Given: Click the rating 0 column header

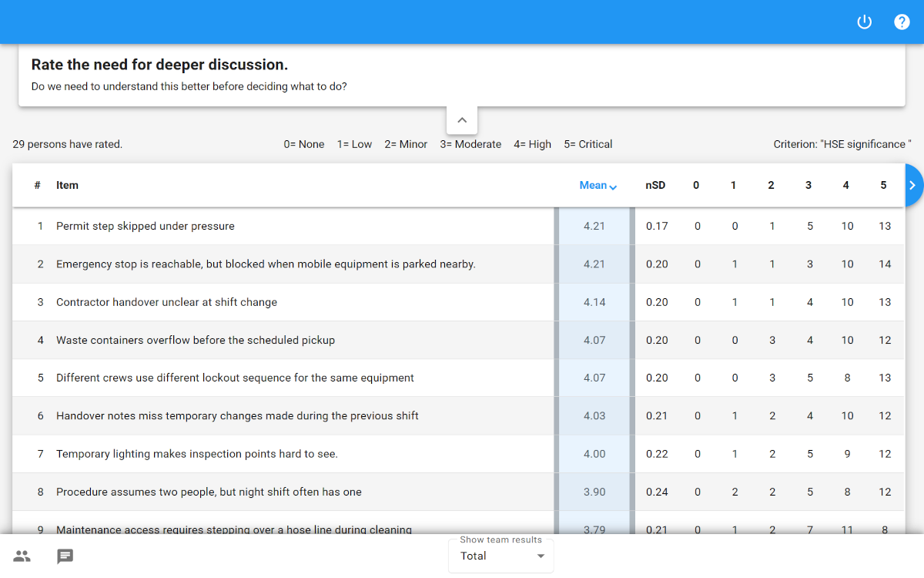Looking at the screenshot, I should (x=696, y=185).
